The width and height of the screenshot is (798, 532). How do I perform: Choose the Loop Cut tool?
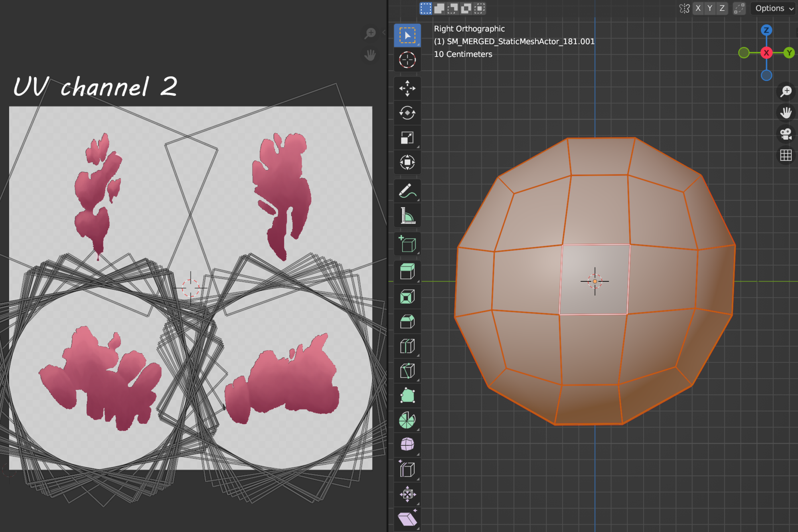tap(407, 346)
